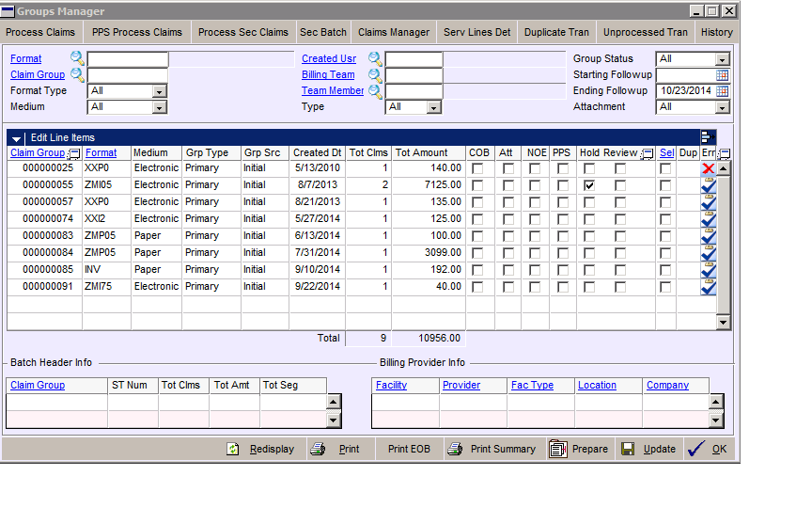Click the Redisplay refresh icon

coord(232,449)
